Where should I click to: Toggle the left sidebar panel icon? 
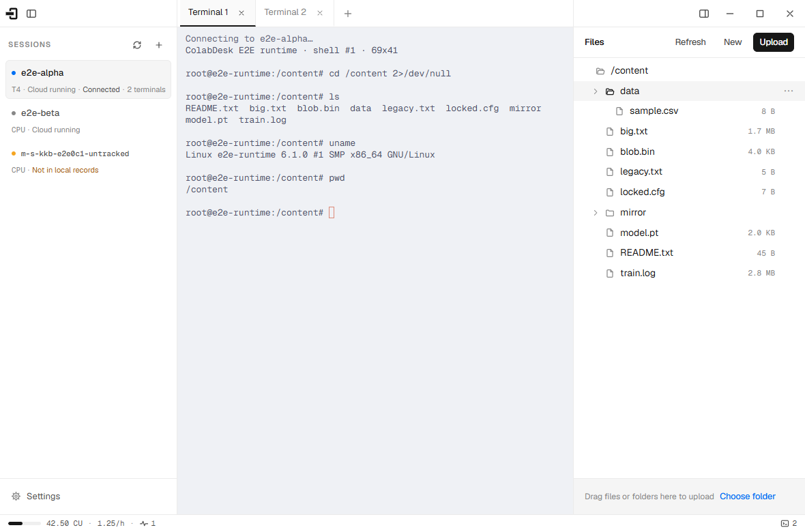tap(31, 14)
